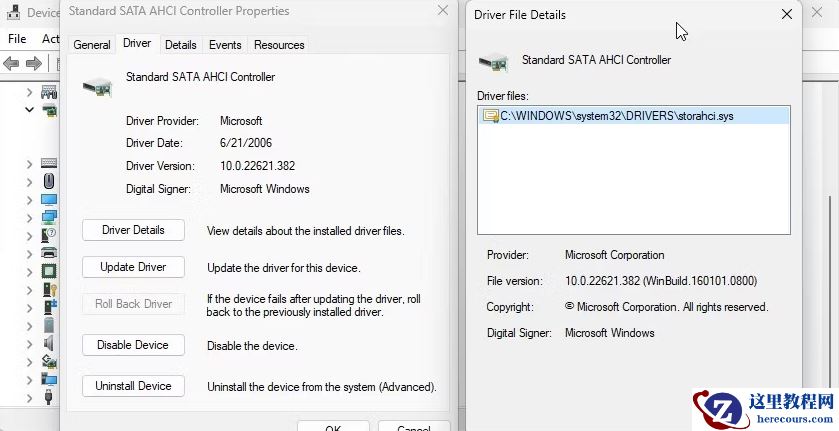Image resolution: width=839 pixels, height=431 pixels.
Task: Collapse the IDE ATA/ATAPI controllers node
Action: [x=29, y=110]
